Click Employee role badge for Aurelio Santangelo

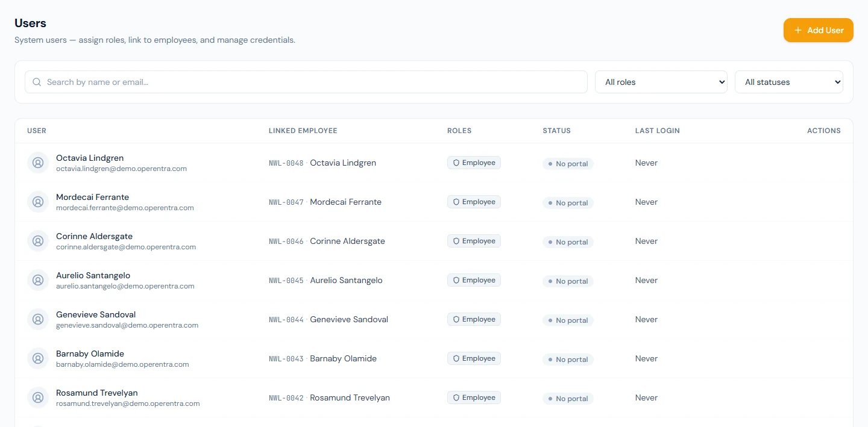(474, 280)
